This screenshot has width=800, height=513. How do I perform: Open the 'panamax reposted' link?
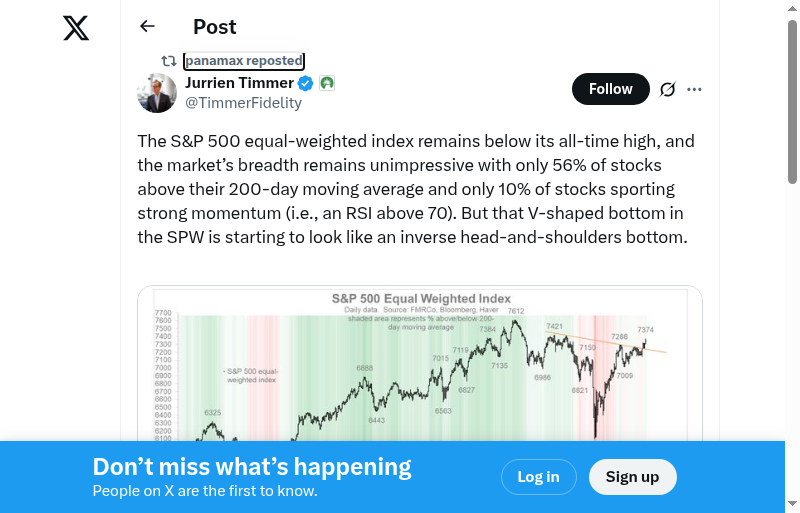[x=244, y=61]
